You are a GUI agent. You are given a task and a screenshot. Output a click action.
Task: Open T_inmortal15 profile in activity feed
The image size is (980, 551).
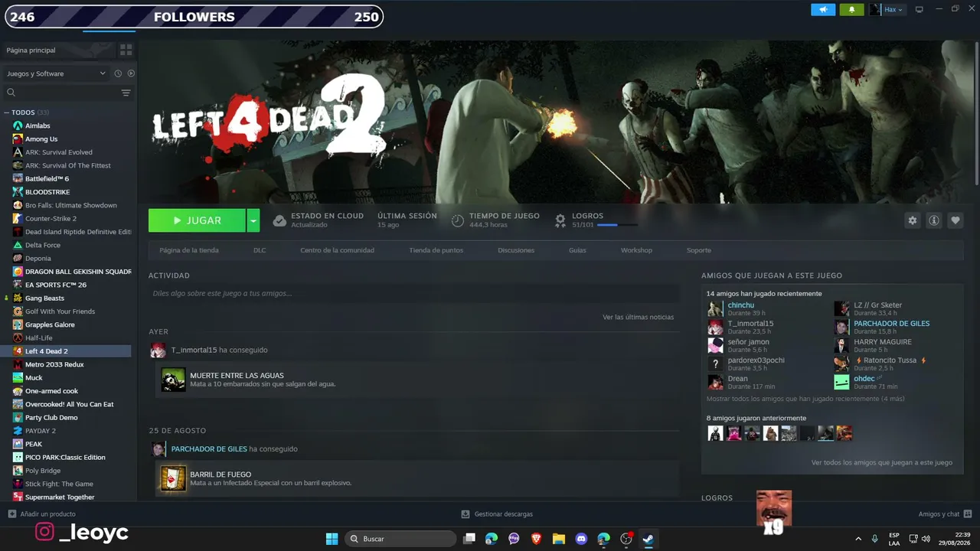coord(194,350)
